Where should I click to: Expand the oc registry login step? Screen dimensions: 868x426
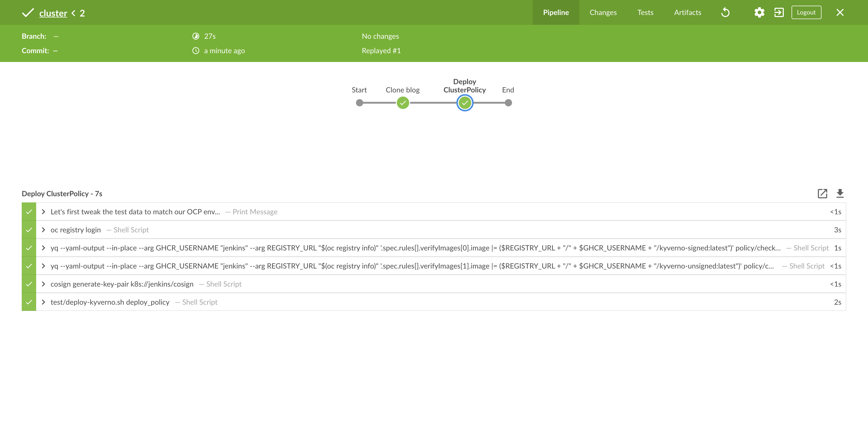pos(43,230)
